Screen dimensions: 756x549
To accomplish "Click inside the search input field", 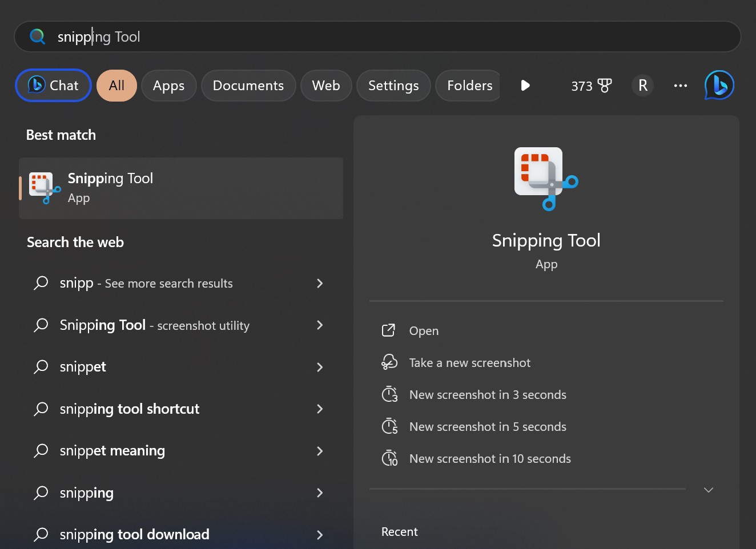I will [x=228, y=36].
